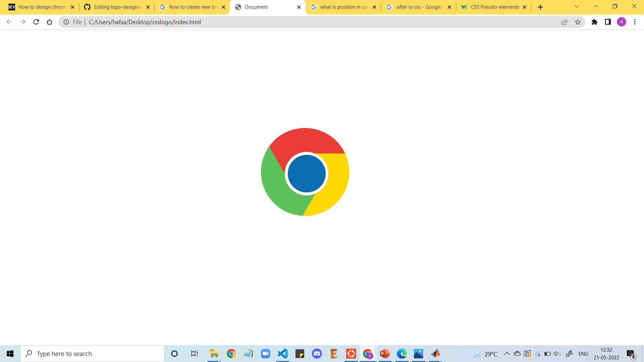Open Microsoft Edge from the taskbar

(x=402, y=353)
